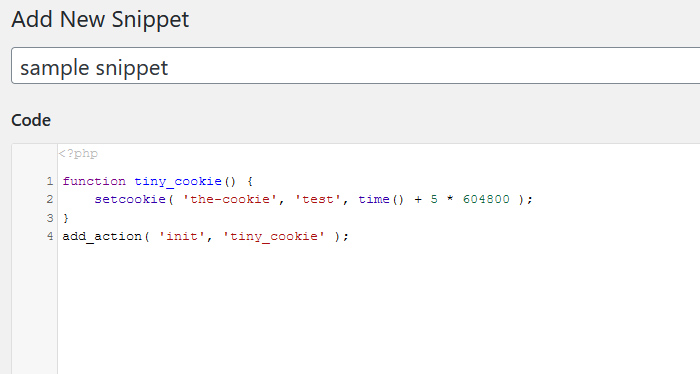This screenshot has width=700, height=374.
Task: Click the 'tiny_cookie' string on line 4
Action: [274, 236]
